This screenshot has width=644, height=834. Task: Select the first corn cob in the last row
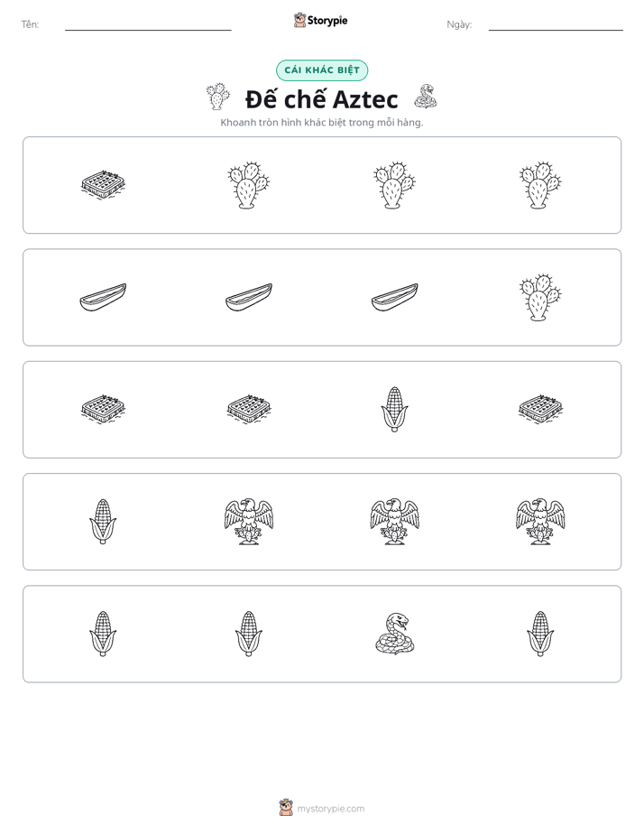pyautogui.click(x=103, y=634)
